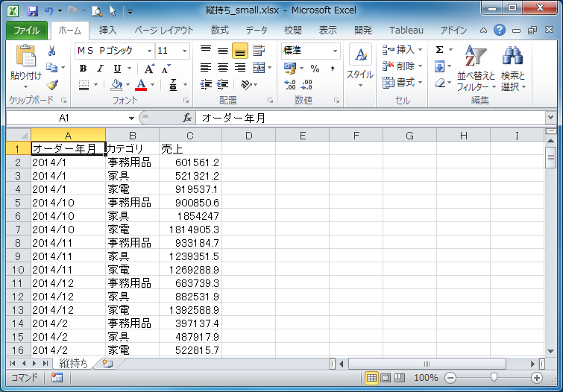Screen dimensions: 563x392
Task: Open Excel Help question mark
Action: coord(500,30)
